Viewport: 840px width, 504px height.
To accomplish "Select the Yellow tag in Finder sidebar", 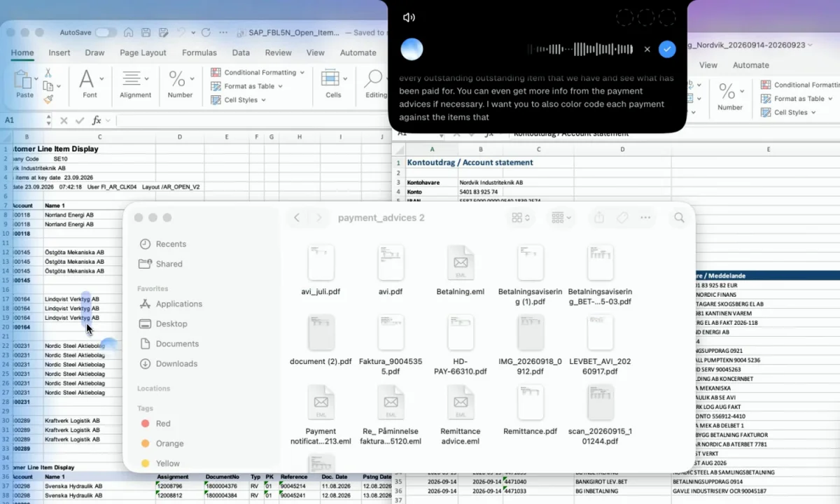I will click(160, 463).
